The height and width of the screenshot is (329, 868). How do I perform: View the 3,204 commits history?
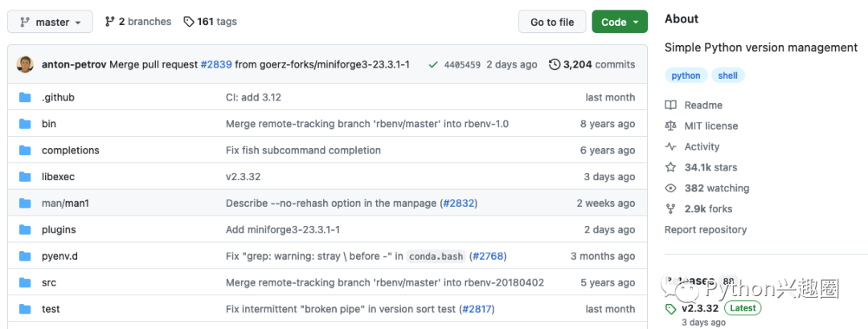coord(599,65)
